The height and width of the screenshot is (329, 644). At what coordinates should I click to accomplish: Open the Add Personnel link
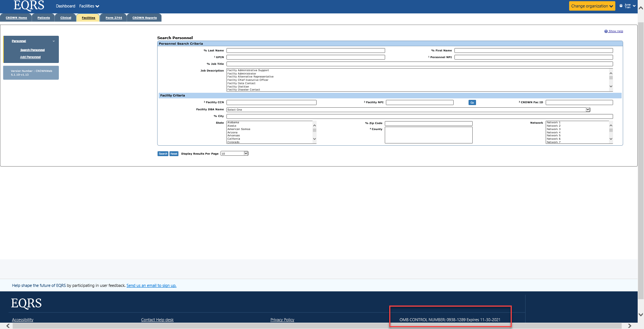click(x=31, y=57)
